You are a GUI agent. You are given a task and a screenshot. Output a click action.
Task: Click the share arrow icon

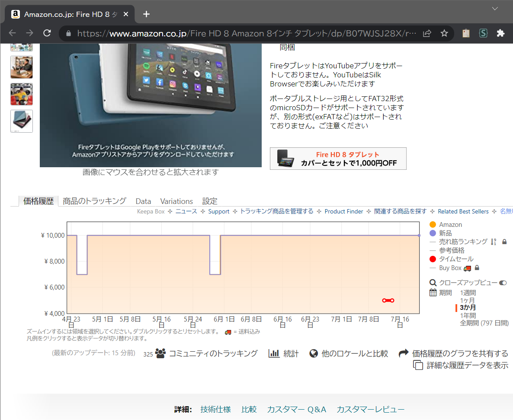pos(404,353)
